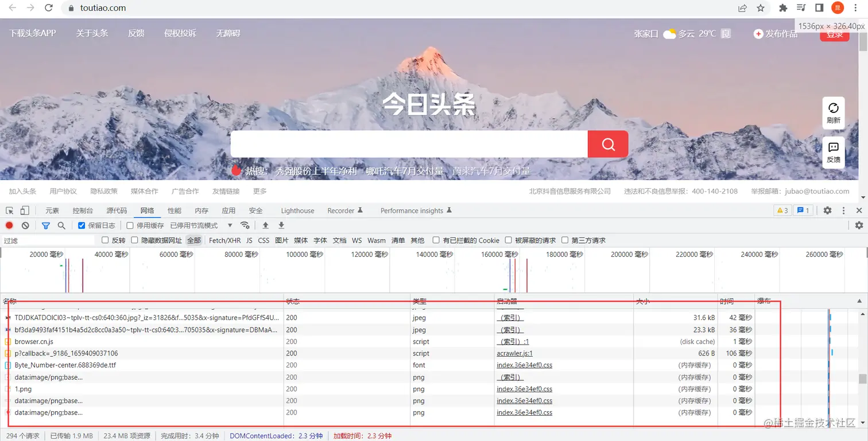The width and height of the screenshot is (868, 441).
Task: Open the Chrome three-dot menu
Action: tap(857, 8)
